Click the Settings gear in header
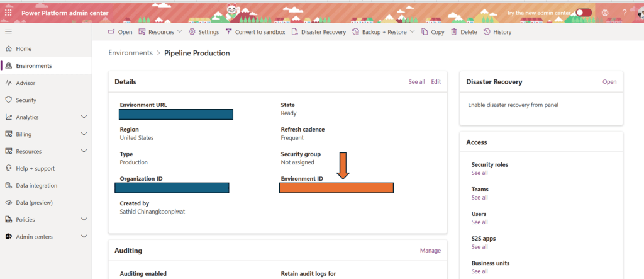This screenshot has width=644, height=279. (x=605, y=13)
